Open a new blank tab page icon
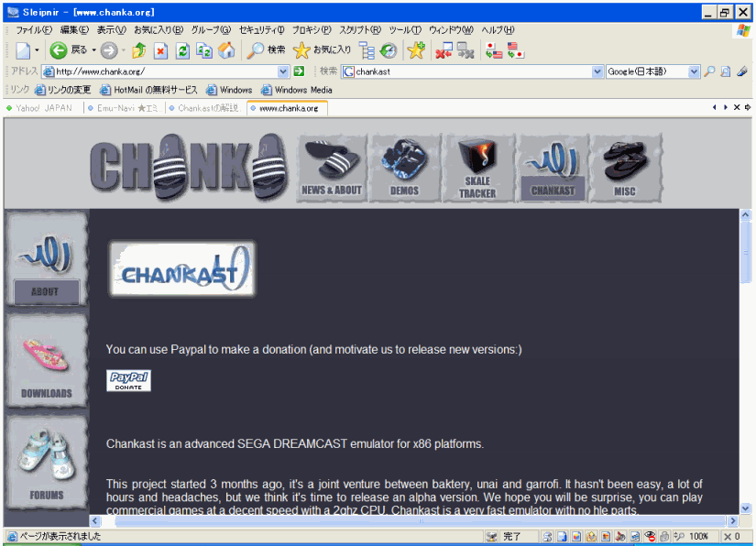756x546 pixels. (23, 50)
